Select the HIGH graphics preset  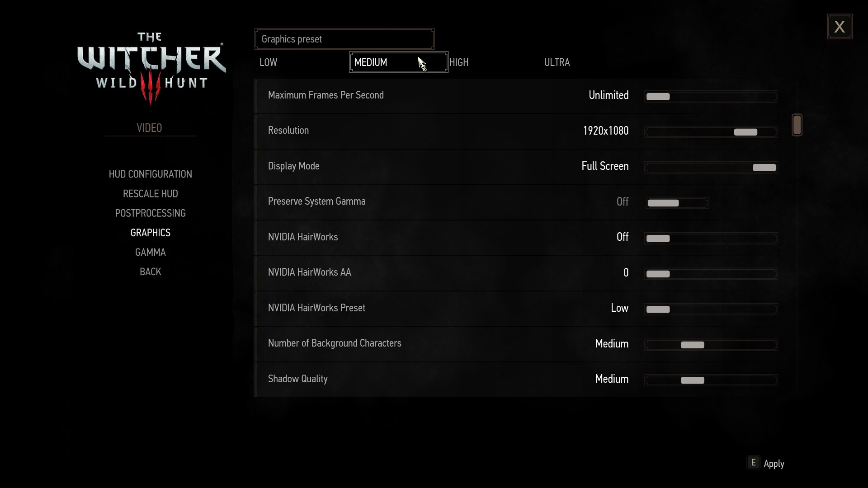click(x=459, y=62)
